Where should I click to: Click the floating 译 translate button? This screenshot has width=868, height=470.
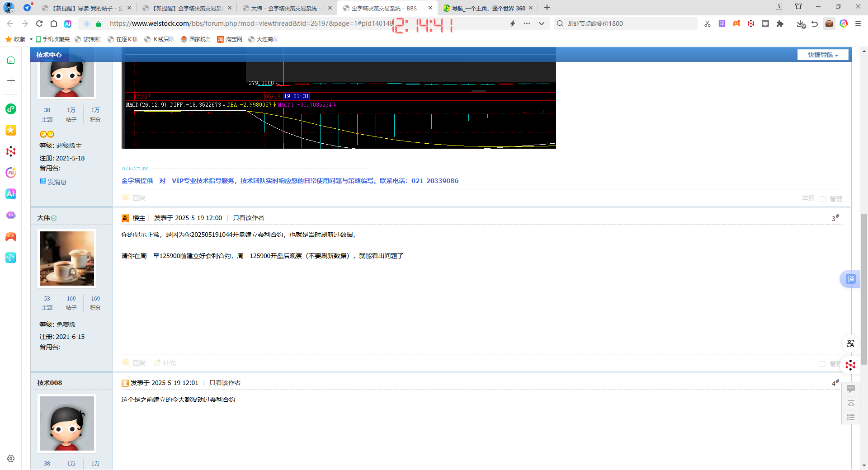pyautogui.click(x=850, y=279)
